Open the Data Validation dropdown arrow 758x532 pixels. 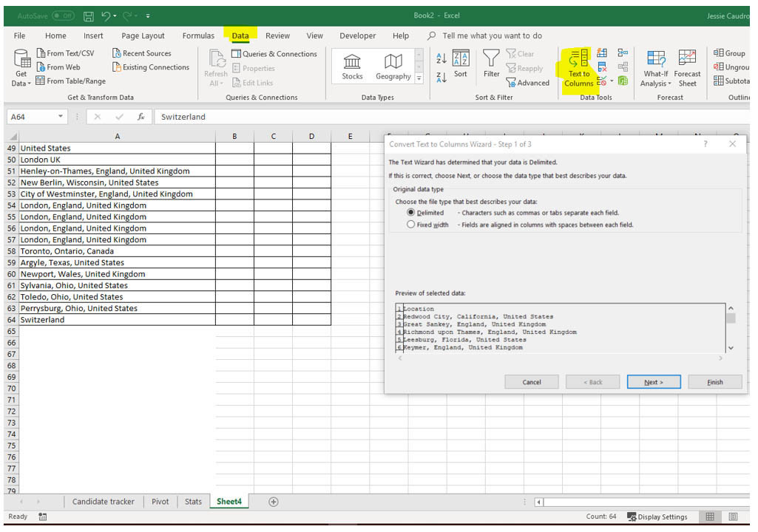click(612, 81)
